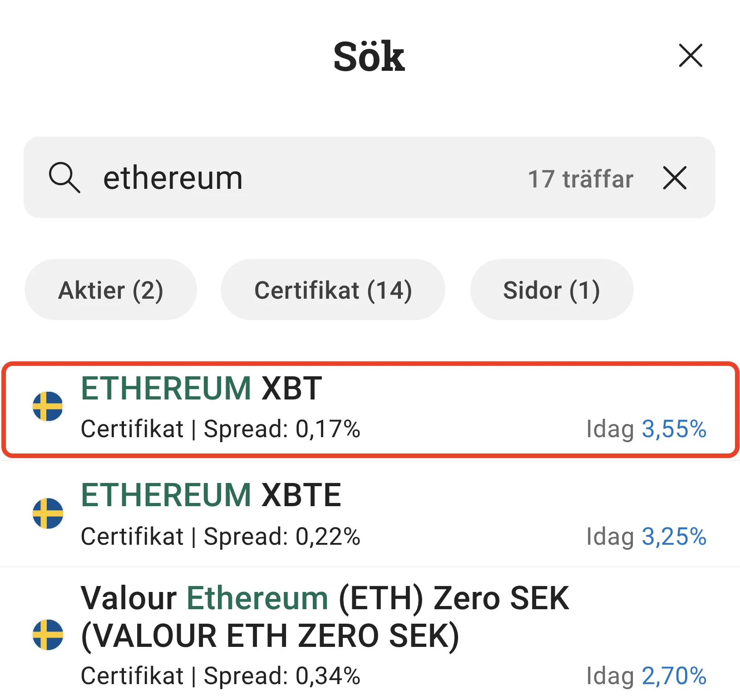This screenshot has height=700, width=740.
Task: Close the Sök search dialog
Action: point(691,56)
